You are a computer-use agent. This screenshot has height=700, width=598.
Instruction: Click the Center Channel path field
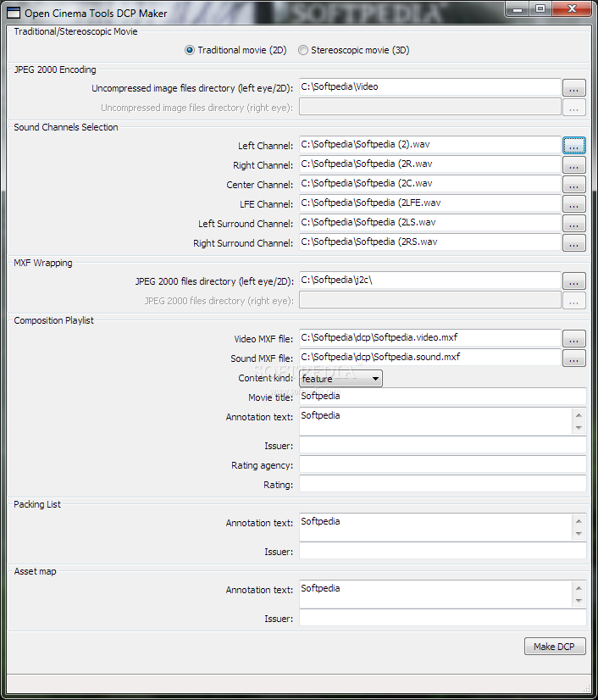pos(429,184)
